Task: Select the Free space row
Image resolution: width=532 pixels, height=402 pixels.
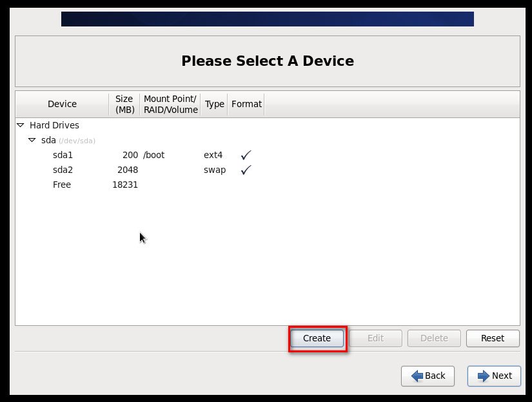Action: [x=268, y=185]
